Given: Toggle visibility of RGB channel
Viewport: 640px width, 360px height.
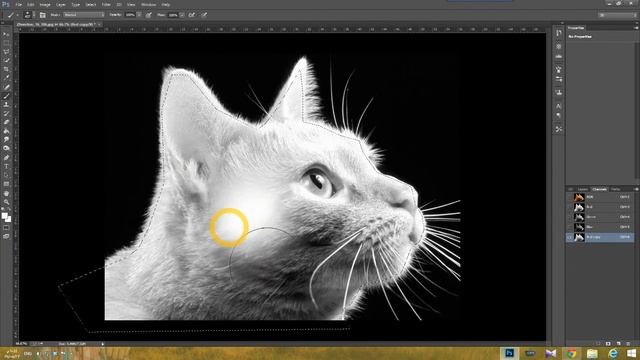Looking at the screenshot, I should pos(570,197).
